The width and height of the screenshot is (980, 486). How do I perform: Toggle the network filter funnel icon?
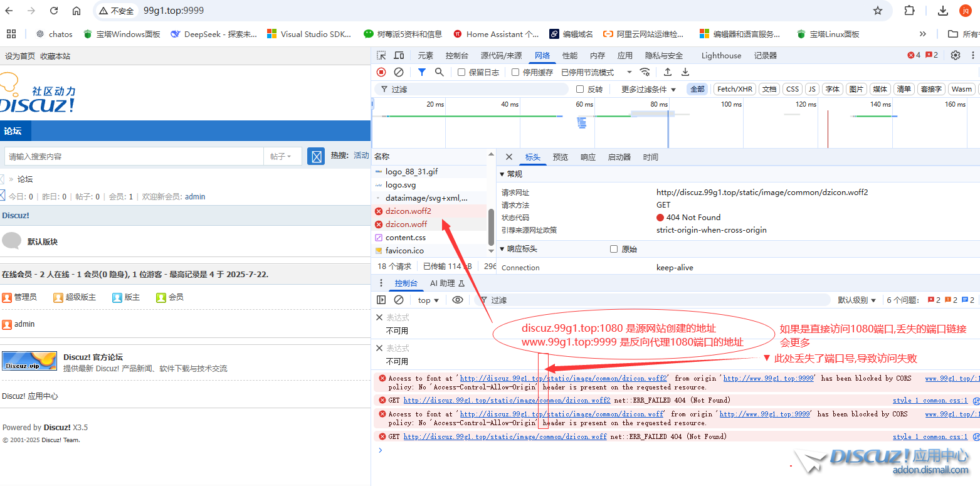click(422, 72)
